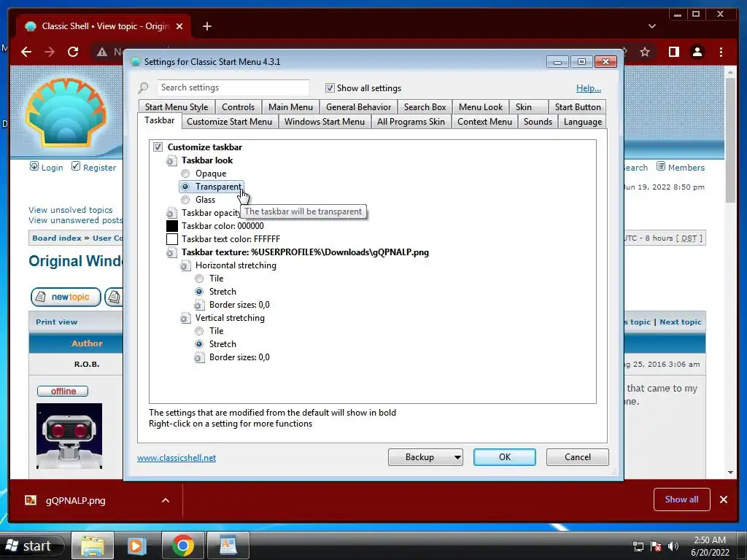Expand download item options chevron
Screen dimensions: 747x560
pyautogui.click(x=166, y=500)
